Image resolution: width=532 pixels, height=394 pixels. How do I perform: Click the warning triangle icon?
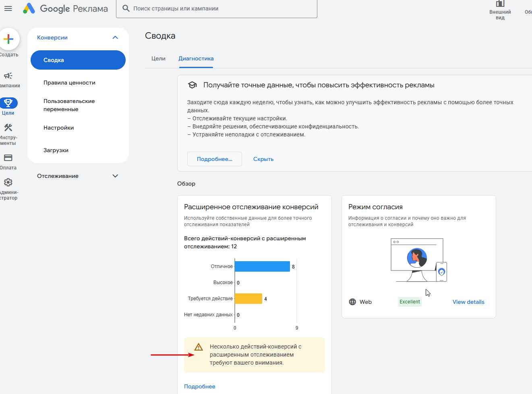click(x=199, y=347)
